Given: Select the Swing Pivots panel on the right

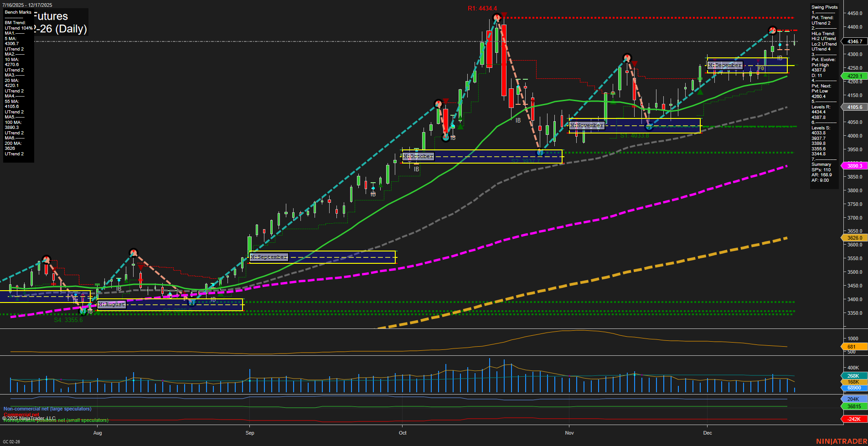Looking at the screenshot, I should (824, 7).
